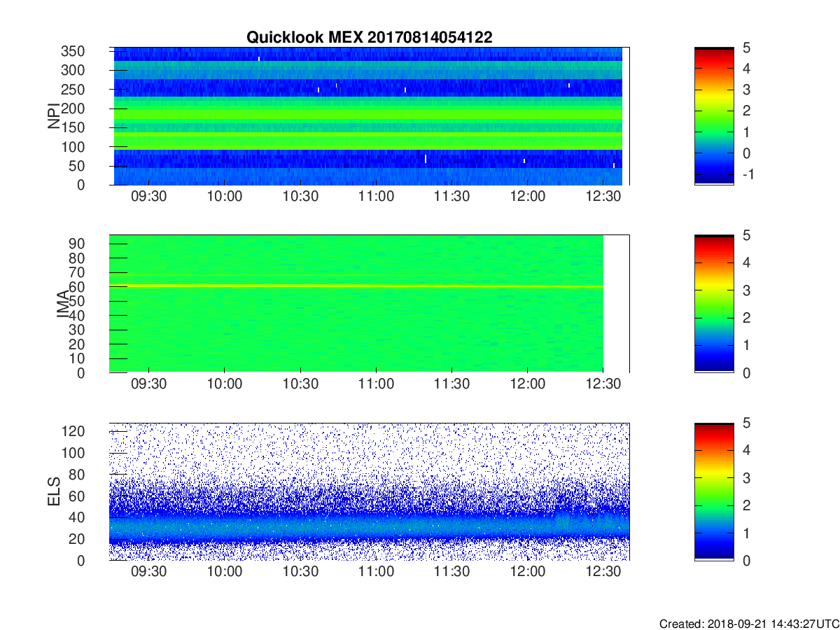Click "12:30" under the NPI plot

pos(603,197)
